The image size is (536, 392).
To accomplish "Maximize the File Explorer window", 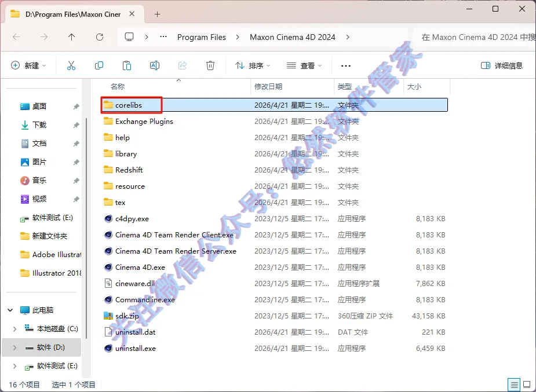I will (x=495, y=9).
